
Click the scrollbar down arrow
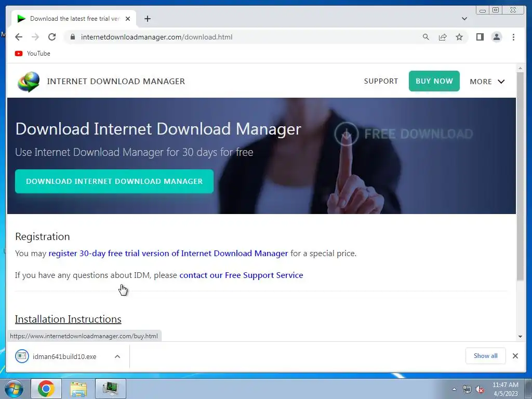pyautogui.click(x=520, y=337)
